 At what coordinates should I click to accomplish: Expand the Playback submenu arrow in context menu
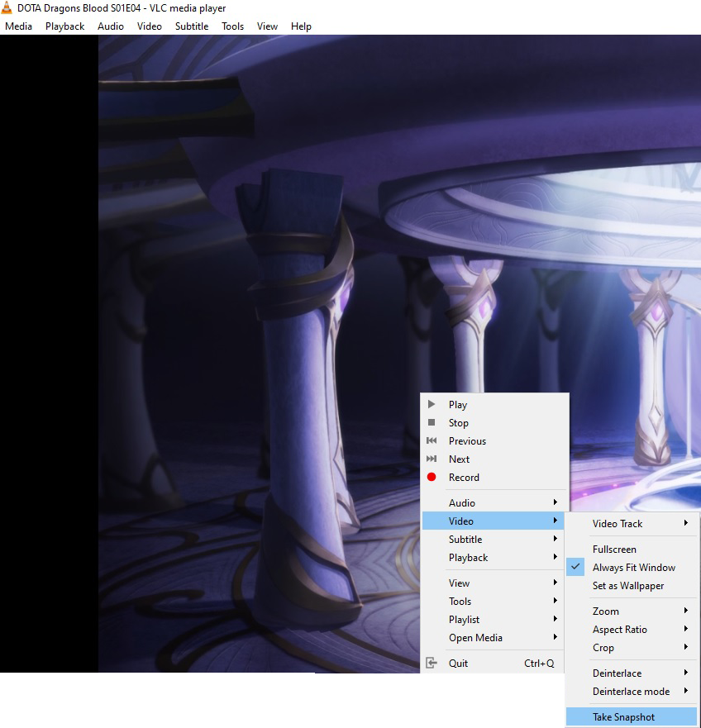[556, 557]
